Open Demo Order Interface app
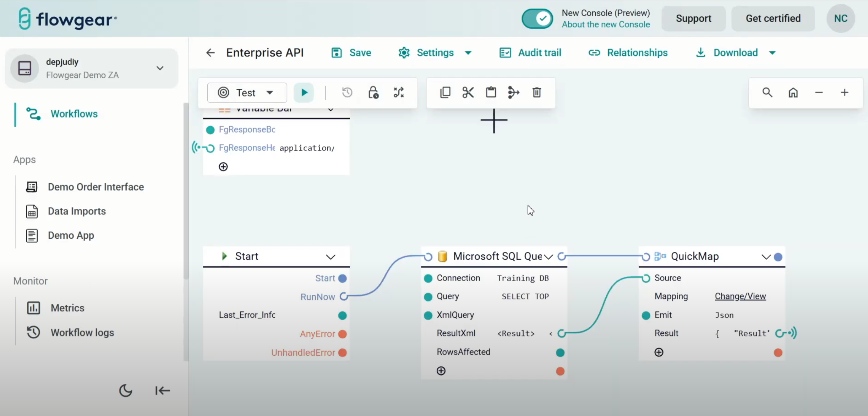The image size is (868, 416). pyautogui.click(x=96, y=187)
